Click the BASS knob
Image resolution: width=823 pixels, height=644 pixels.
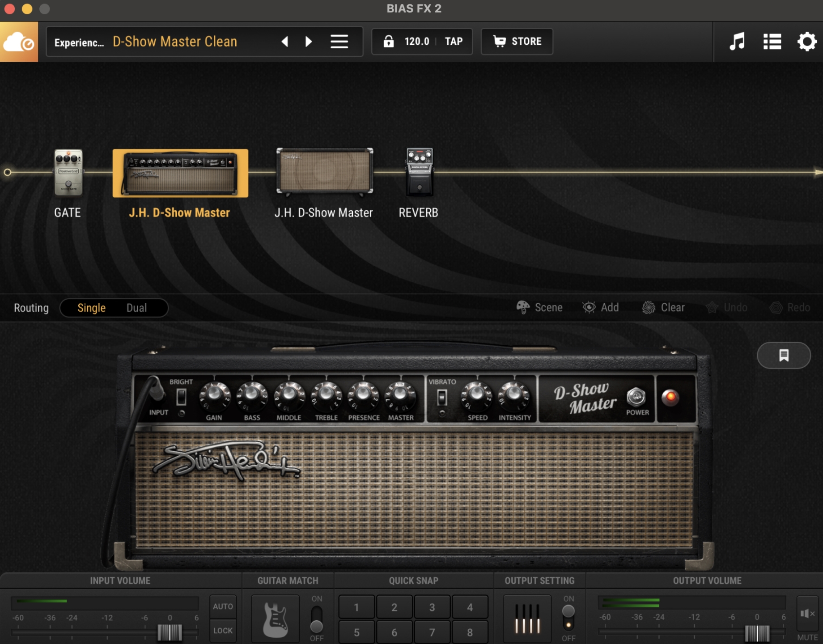click(252, 396)
